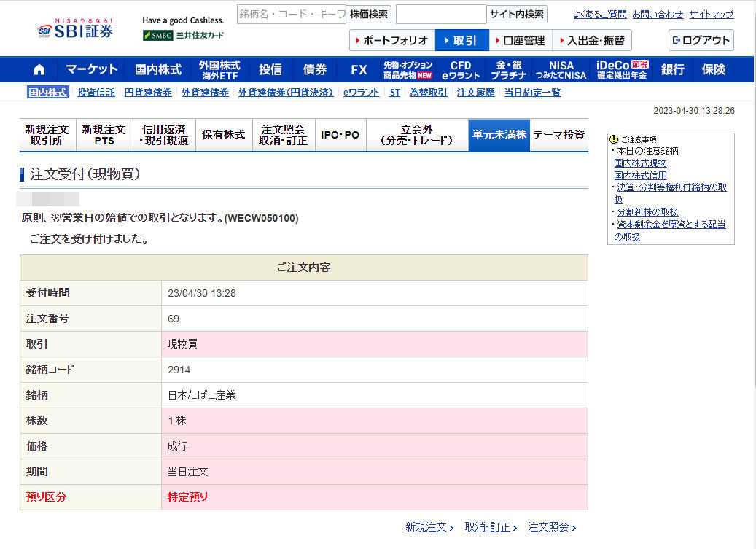The image size is (756, 549).
Task: Click the サイト内検索 button
Action: [x=517, y=14]
